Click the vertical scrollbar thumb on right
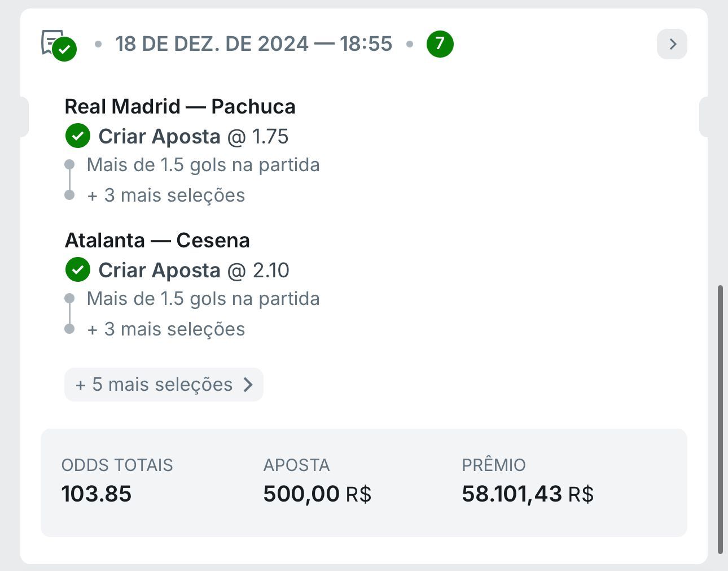Screen dimensions: 728x571 tap(720, 420)
